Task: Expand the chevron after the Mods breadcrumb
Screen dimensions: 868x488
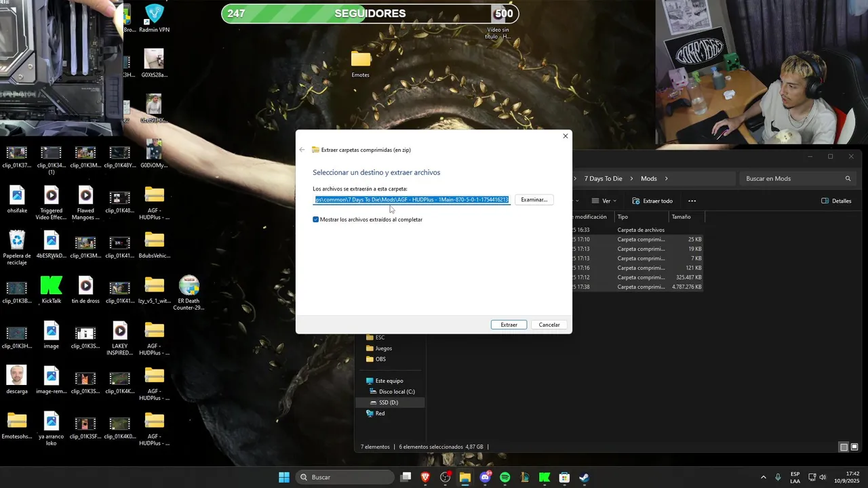Action: click(667, 179)
